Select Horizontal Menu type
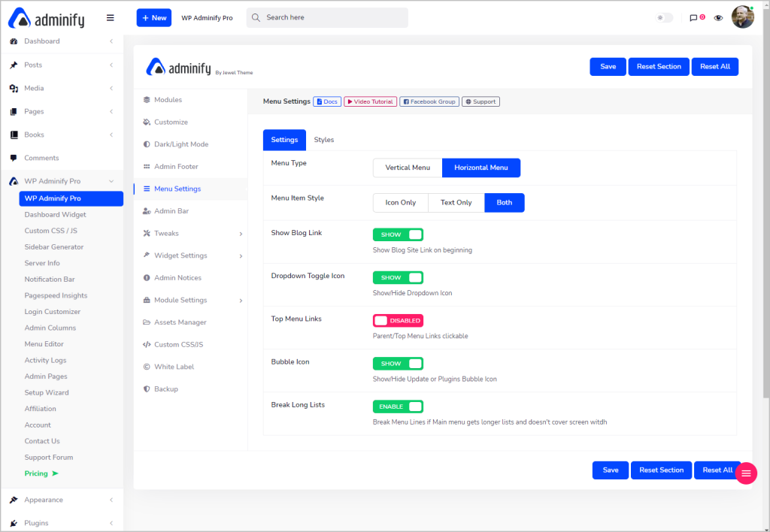 pos(481,168)
